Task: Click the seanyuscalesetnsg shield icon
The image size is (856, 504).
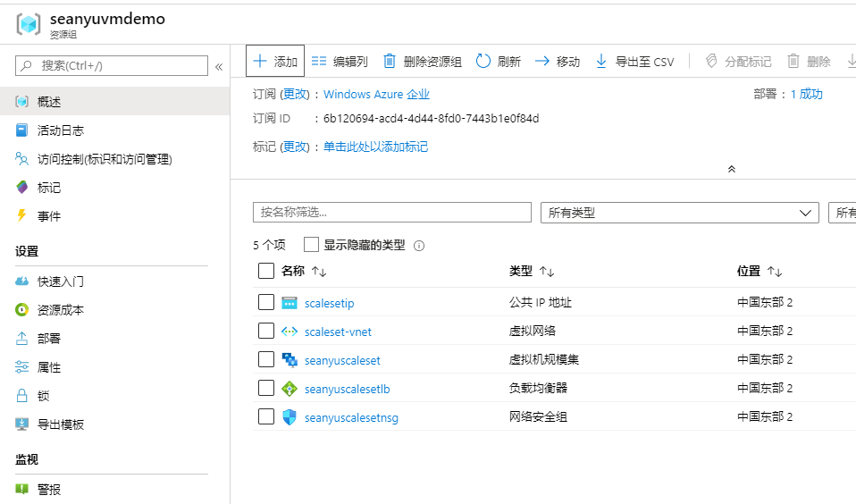Action: pyautogui.click(x=290, y=417)
